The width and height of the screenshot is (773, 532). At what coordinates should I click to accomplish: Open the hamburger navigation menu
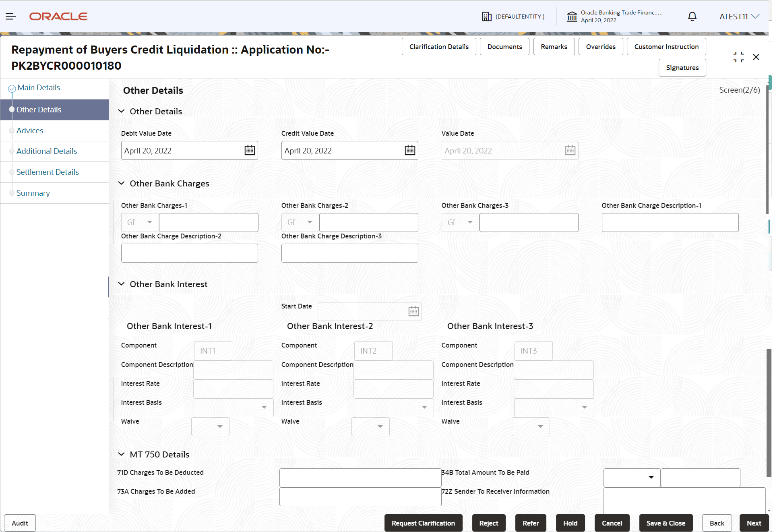[11, 17]
